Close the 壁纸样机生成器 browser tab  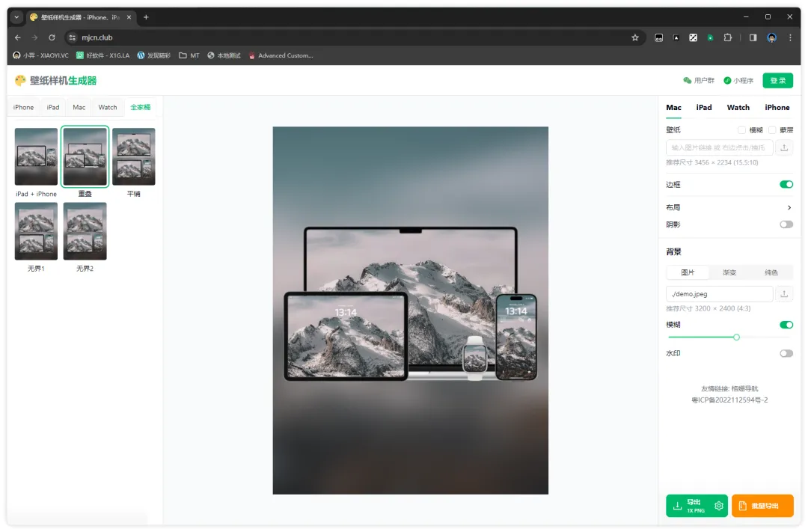click(x=129, y=17)
